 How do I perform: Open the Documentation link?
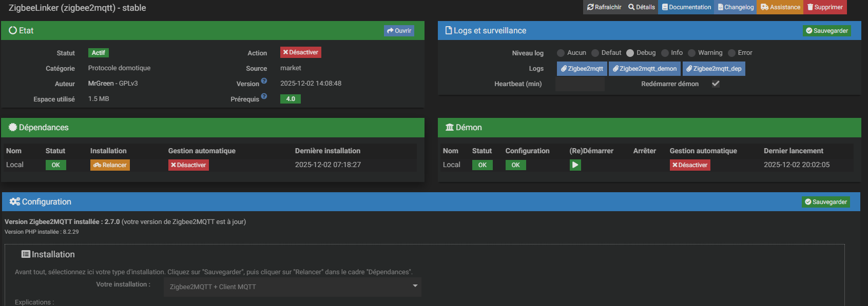click(x=686, y=7)
